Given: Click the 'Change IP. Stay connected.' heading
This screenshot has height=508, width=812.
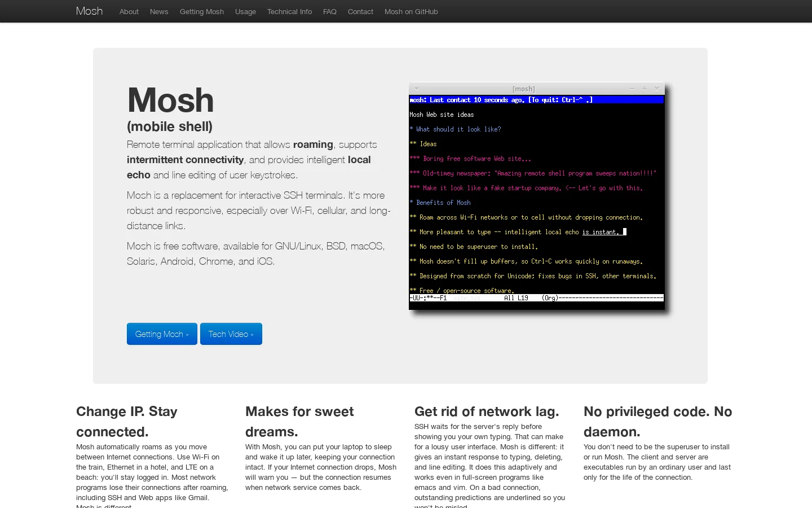Looking at the screenshot, I should coord(127,422).
